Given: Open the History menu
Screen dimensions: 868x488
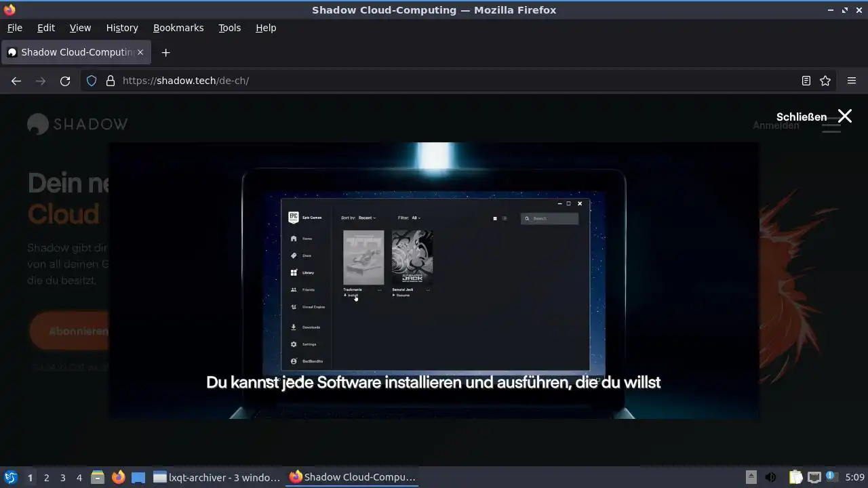Looking at the screenshot, I should (122, 28).
